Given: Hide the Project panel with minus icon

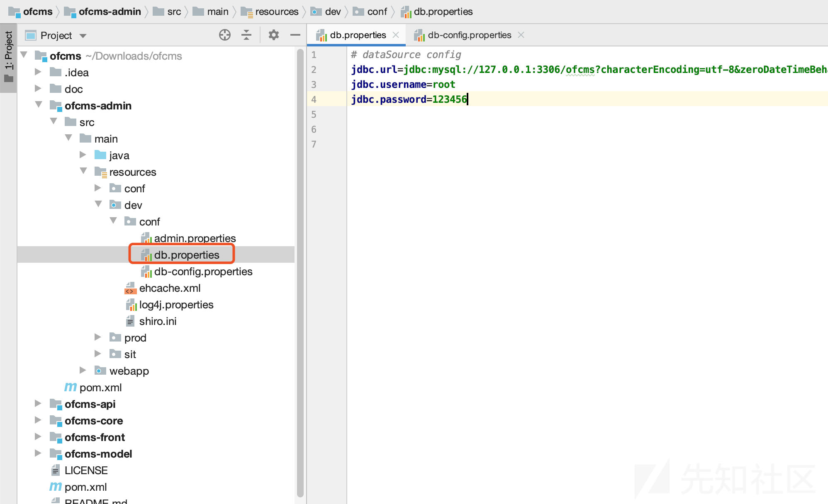Looking at the screenshot, I should tap(295, 35).
